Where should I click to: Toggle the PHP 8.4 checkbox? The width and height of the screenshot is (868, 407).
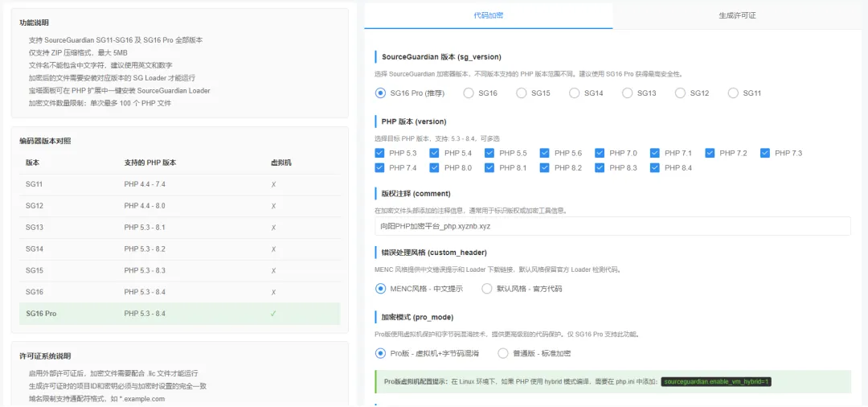pyautogui.click(x=655, y=167)
